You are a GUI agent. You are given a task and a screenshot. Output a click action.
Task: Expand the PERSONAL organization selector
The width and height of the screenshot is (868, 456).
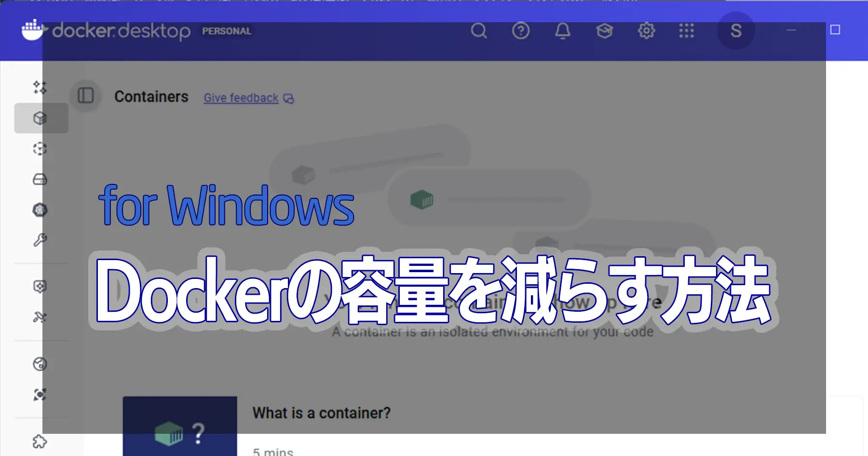pos(226,31)
